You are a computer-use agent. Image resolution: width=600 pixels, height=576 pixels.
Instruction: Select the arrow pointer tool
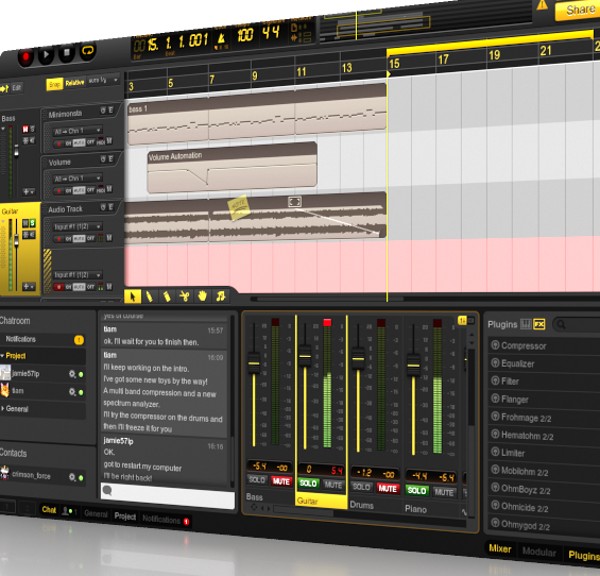coord(133,296)
